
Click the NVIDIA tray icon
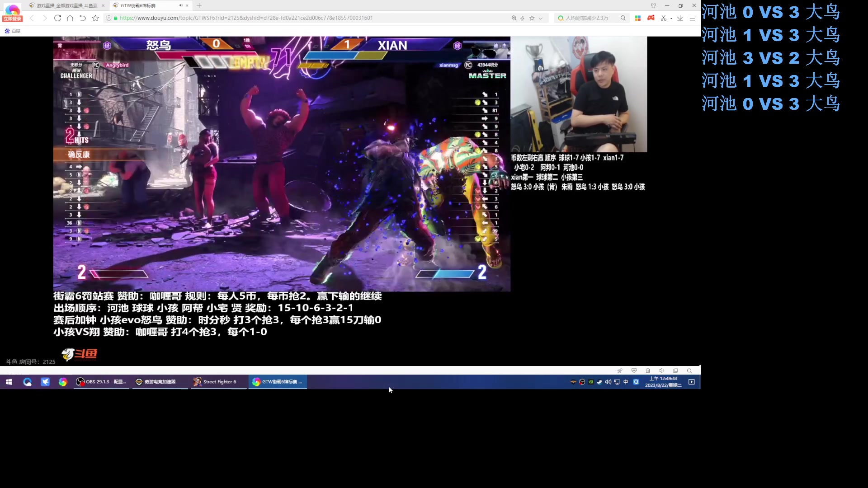tap(590, 382)
